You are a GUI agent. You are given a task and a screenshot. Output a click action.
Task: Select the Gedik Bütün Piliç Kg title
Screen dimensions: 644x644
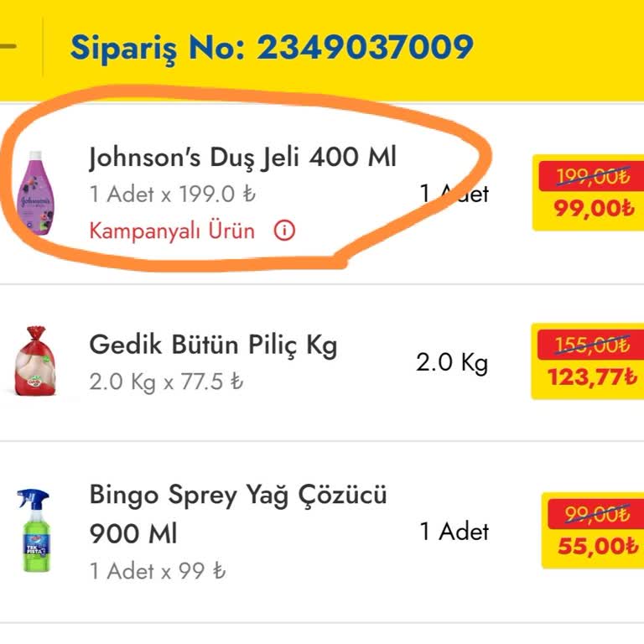(213, 345)
